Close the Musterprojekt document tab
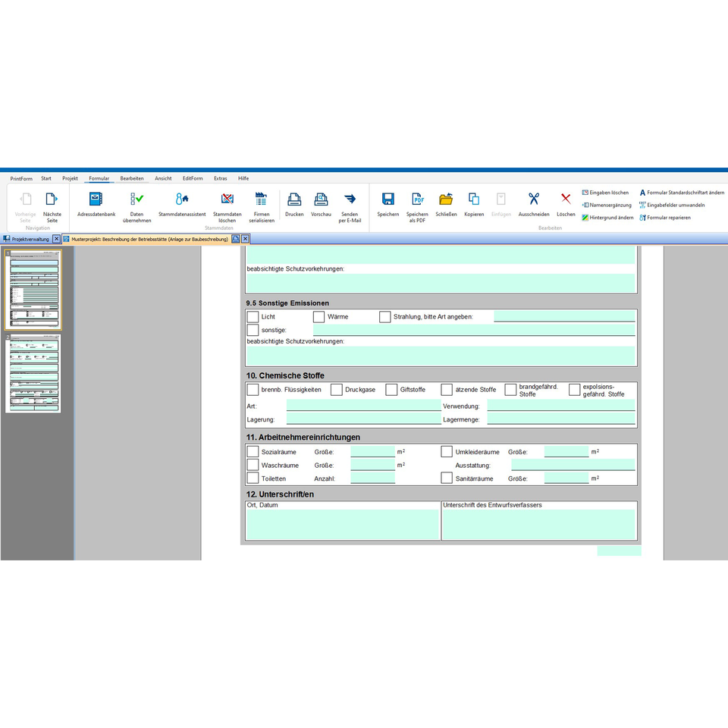 click(245, 239)
